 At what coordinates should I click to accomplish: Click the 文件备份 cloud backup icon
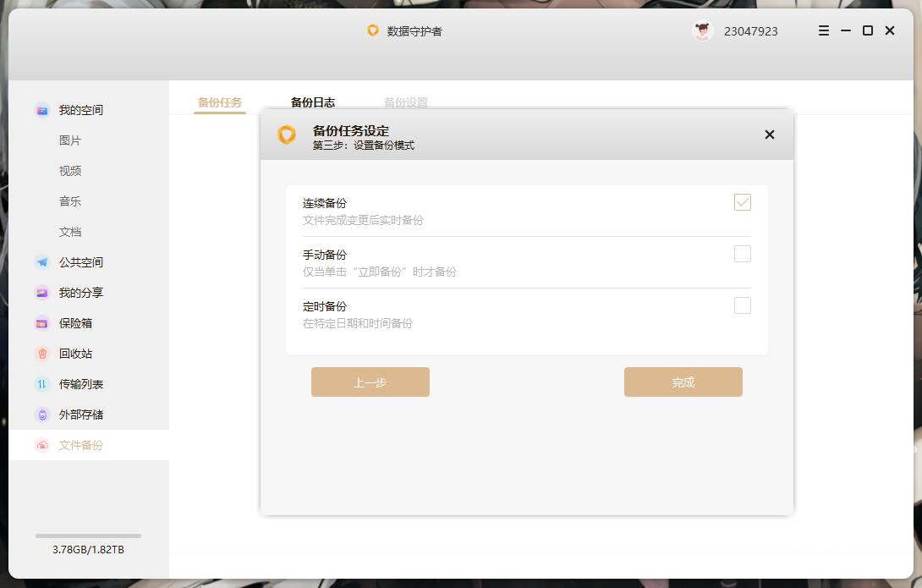click(41, 444)
